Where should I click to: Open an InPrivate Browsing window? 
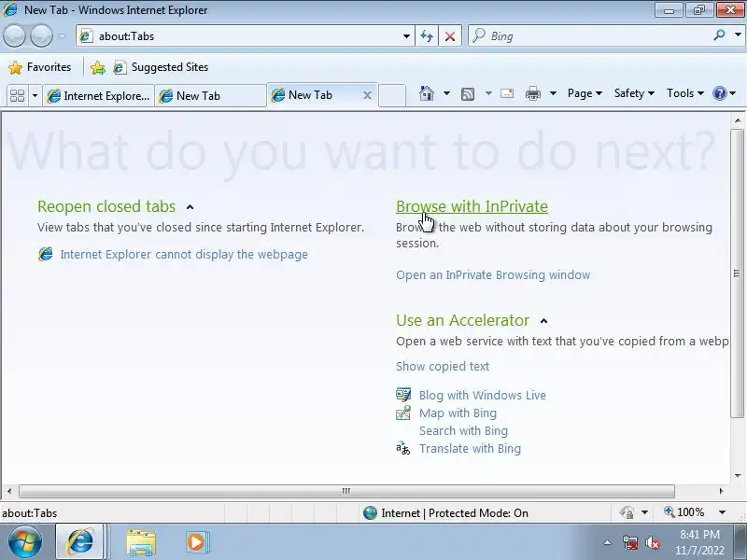[493, 274]
